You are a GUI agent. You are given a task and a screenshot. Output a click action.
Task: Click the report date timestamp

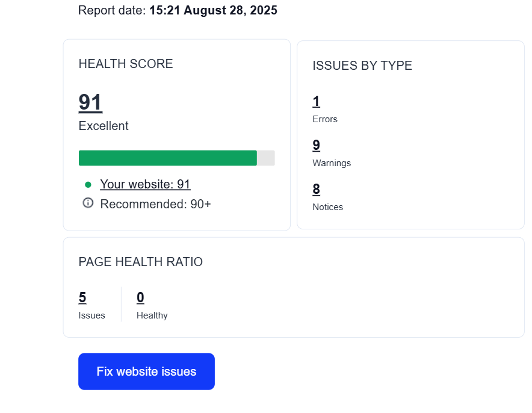pos(213,11)
